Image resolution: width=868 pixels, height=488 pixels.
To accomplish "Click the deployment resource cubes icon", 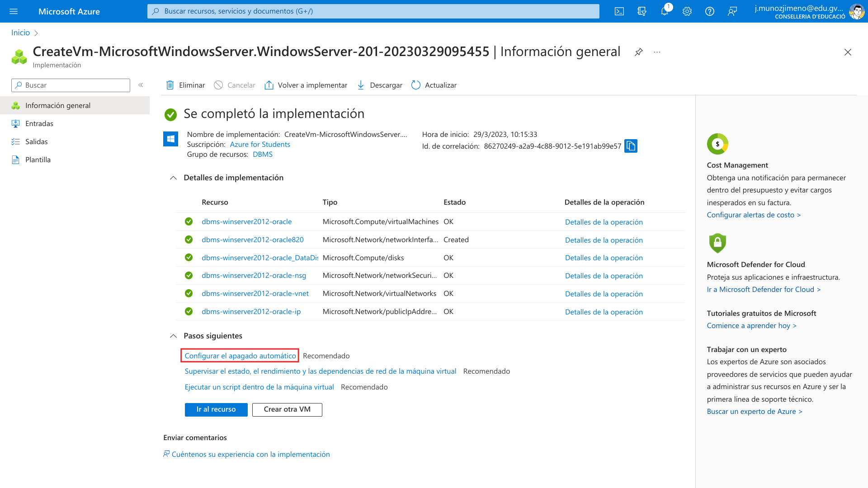I will 19,57.
